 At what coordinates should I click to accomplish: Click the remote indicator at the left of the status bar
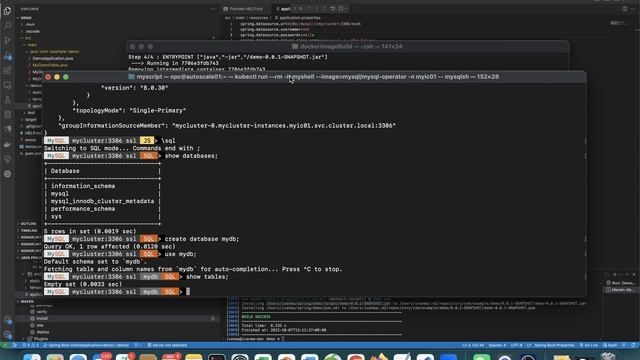tap(5, 345)
